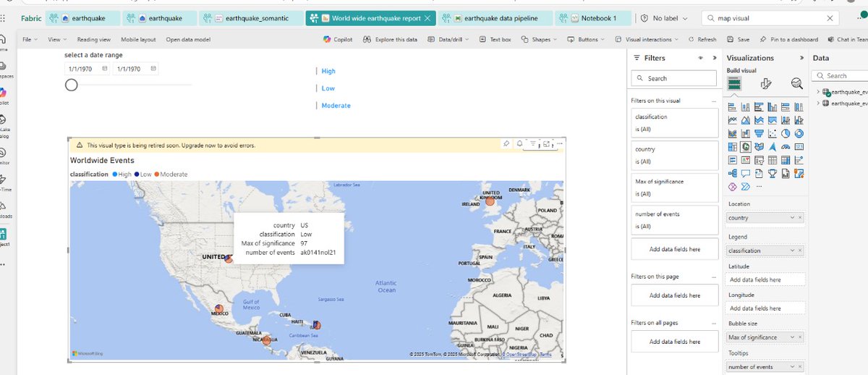The image size is (868, 375).
Task: Click Refresh in the toolbar
Action: tap(703, 40)
